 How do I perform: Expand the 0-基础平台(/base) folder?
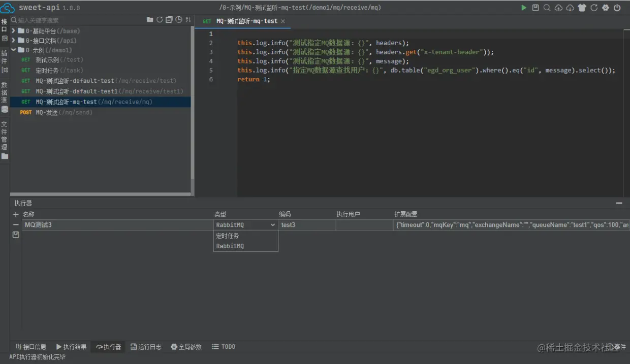(x=14, y=31)
